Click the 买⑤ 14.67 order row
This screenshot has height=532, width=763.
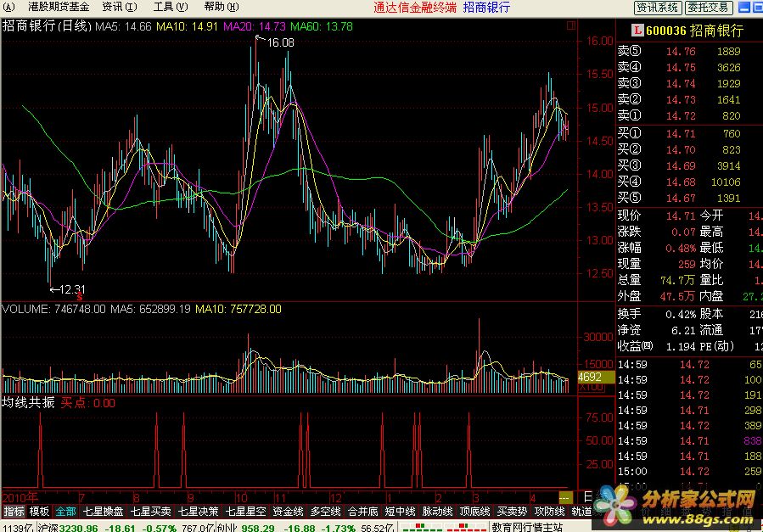tap(679, 198)
